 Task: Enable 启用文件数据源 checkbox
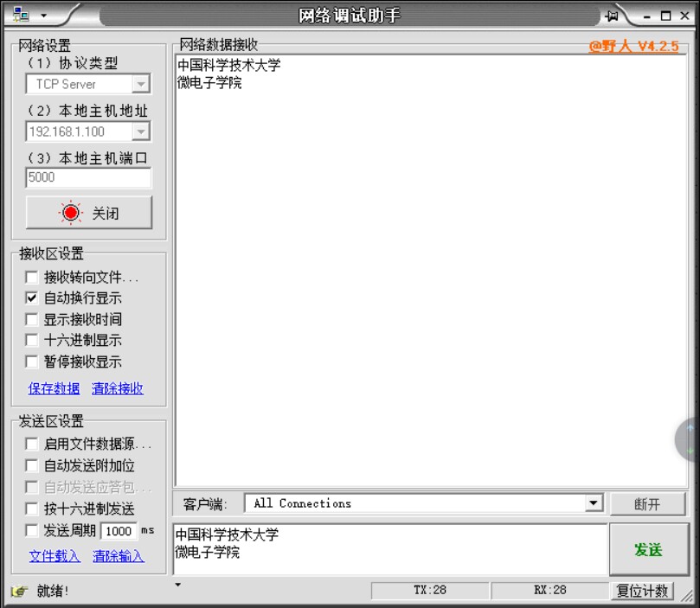pyautogui.click(x=31, y=444)
